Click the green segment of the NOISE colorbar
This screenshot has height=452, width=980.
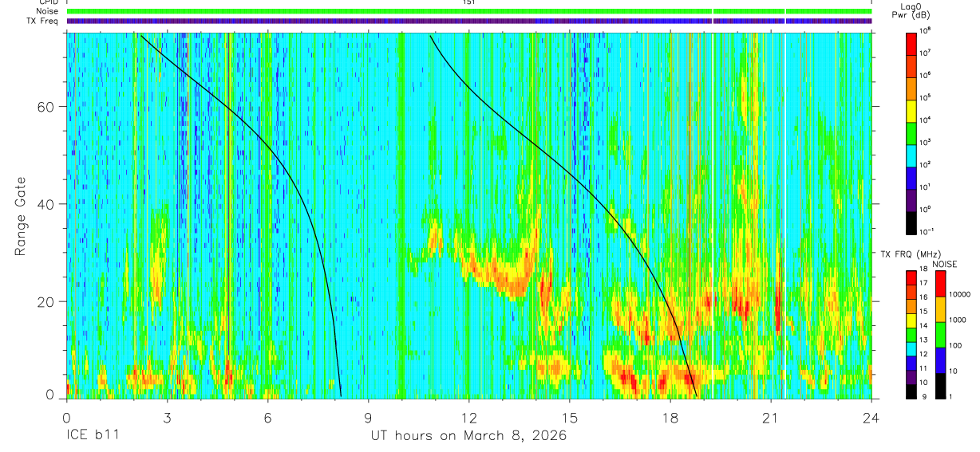[940, 336]
